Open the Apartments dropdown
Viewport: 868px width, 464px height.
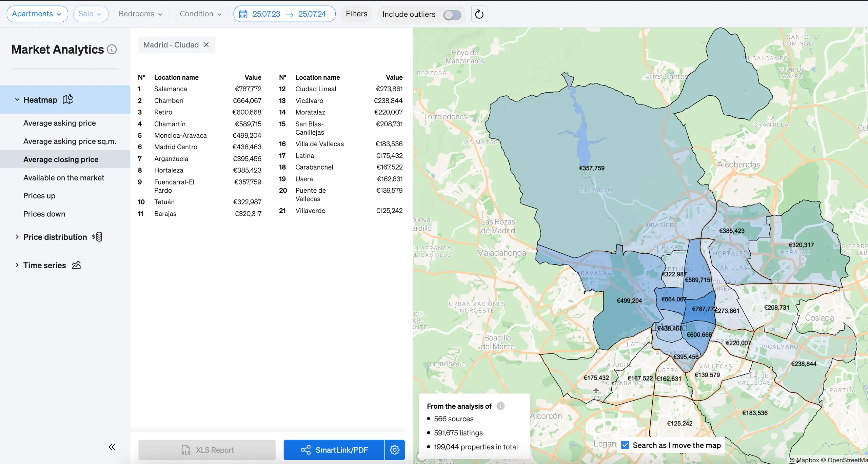pyautogui.click(x=37, y=14)
